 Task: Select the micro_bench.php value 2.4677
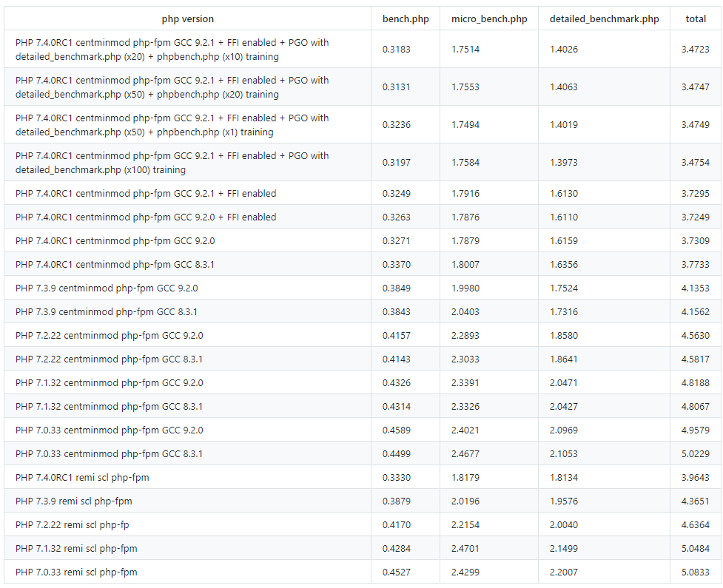pos(465,454)
